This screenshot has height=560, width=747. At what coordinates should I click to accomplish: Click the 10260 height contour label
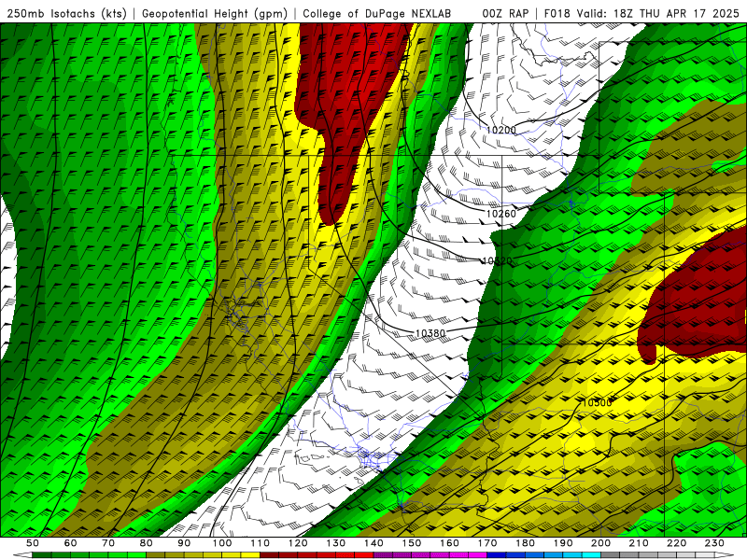coord(501,214)
